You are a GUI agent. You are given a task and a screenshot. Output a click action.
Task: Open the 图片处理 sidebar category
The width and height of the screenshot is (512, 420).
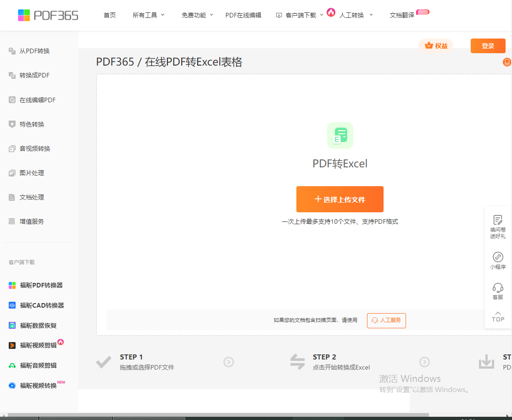coord(32,173)
